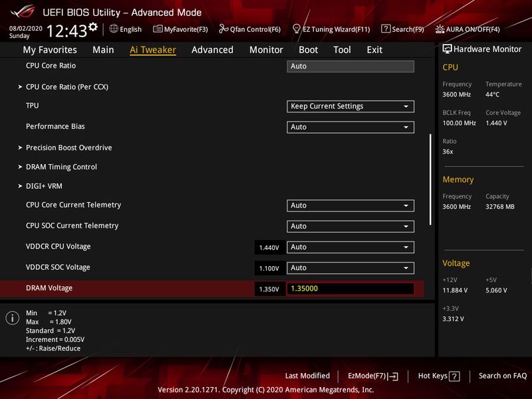Click the info icon beside the help text
532x399 pixels.
[x=12, y=318]
